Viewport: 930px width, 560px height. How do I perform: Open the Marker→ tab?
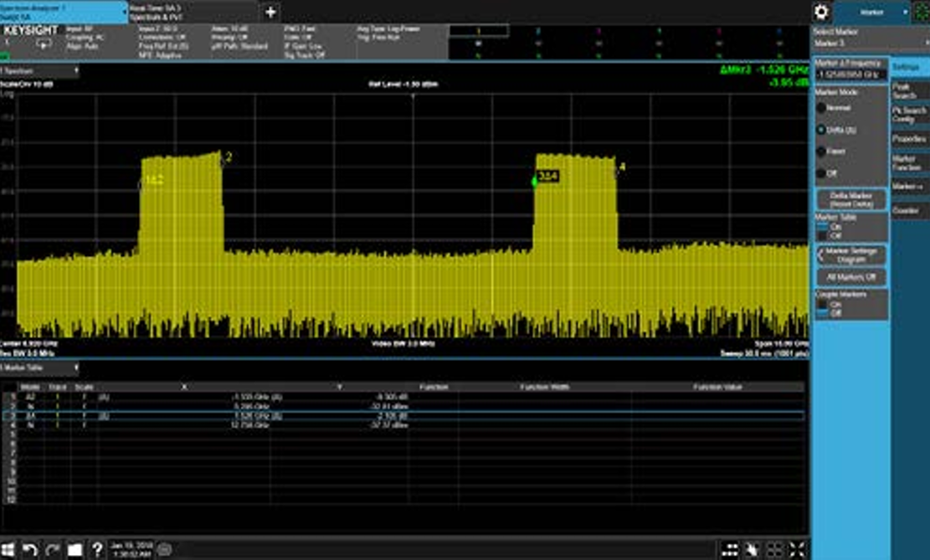[910, 187]
